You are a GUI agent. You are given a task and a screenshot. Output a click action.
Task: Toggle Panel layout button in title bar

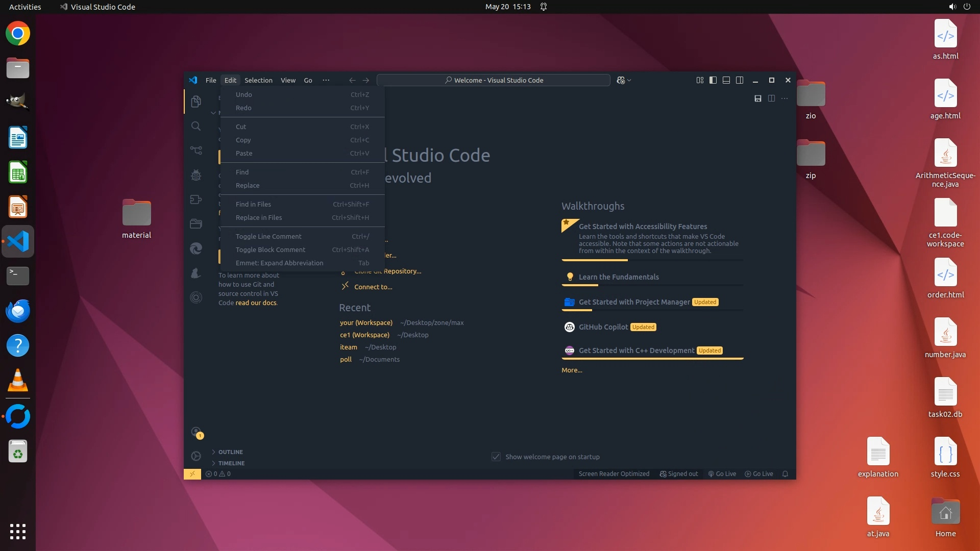[x=726, y=80]
